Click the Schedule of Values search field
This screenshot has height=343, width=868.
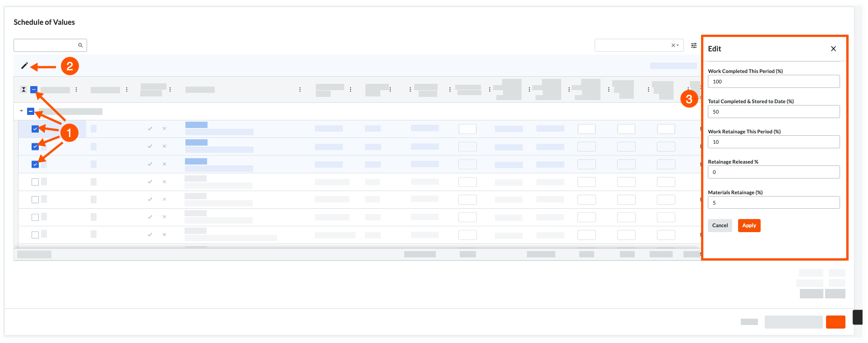50,45
